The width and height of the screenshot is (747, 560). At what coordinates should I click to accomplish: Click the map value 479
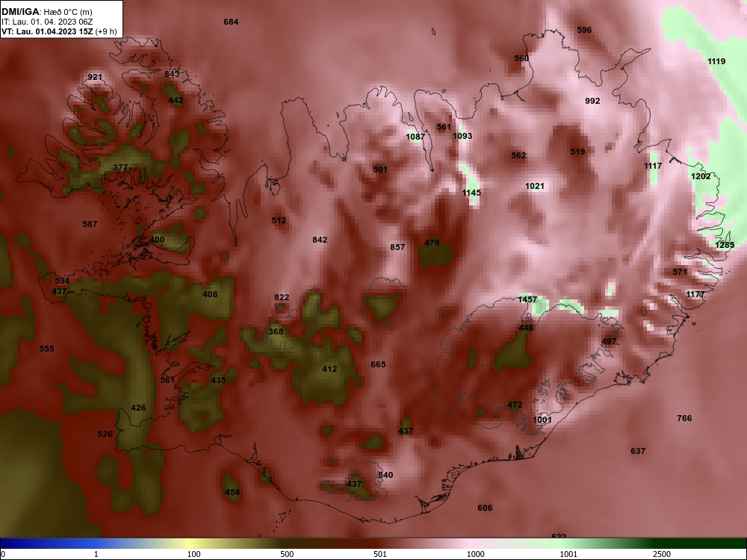pos(432,243)
